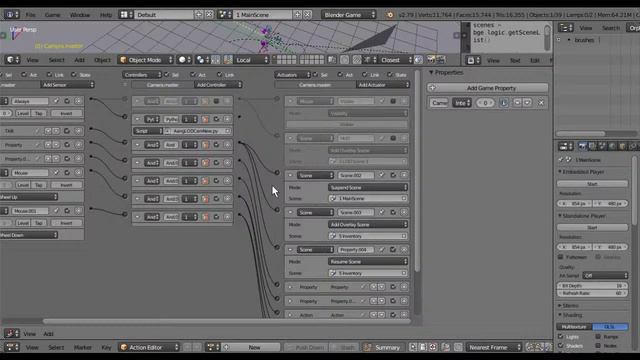
Task: Click Python controller pin icon
Action: tap(205, 119)
